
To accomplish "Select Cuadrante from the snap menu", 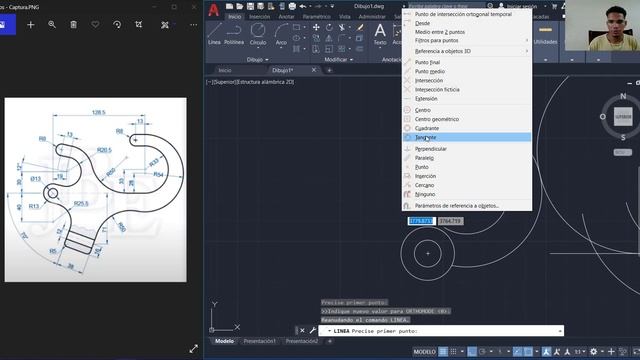I will (467, 128).
